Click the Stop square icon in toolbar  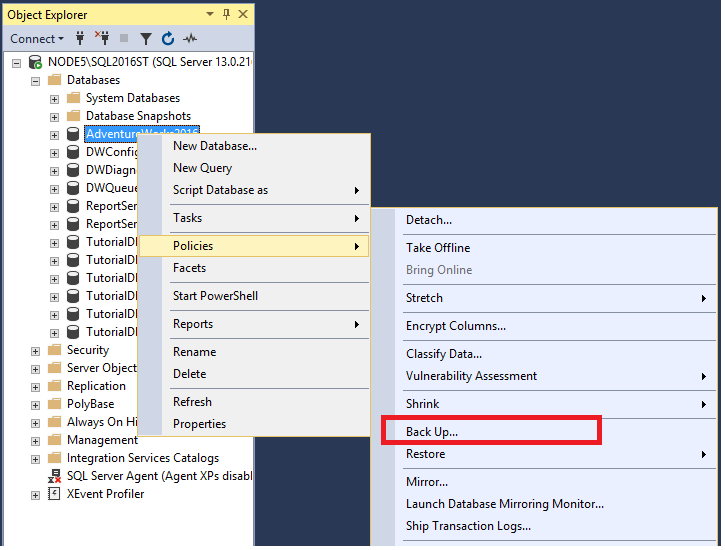pyautogui.click(x=124, y=38)
